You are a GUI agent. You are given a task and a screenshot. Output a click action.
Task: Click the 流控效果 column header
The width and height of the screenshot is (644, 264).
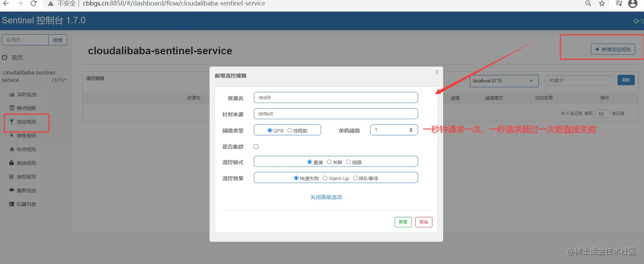[544, 98]
